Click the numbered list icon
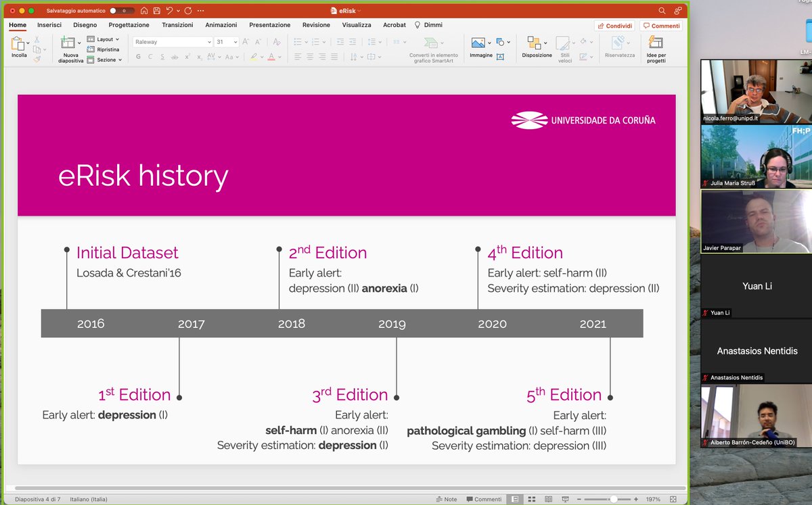The height and width of the screenshot is (505, 812). tap(315, 42)
